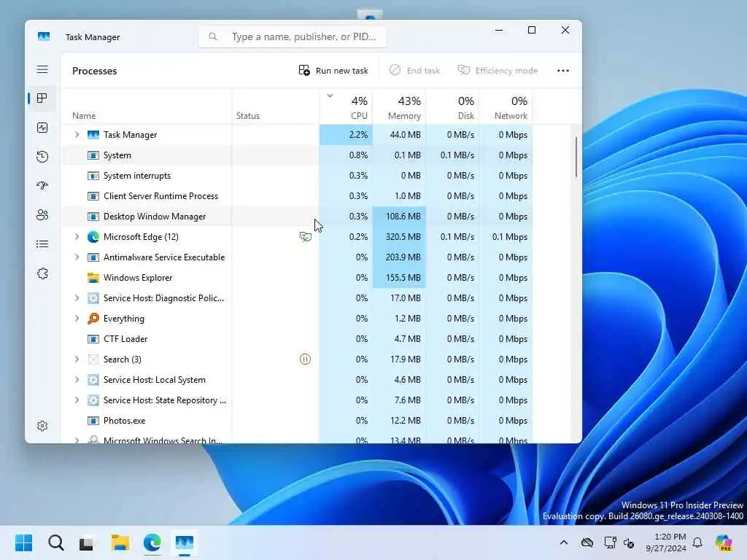This screenshot has height=560, width=747.
Task: Click the 203.9 MB memory value
Action: click(403, 257)
